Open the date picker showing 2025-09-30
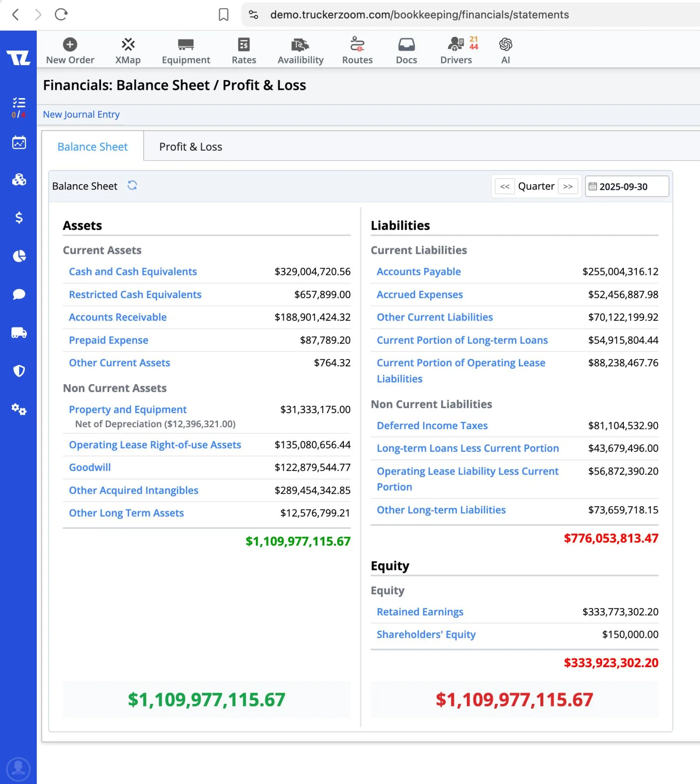Viewport: 700px width, 784px height. 627,186
